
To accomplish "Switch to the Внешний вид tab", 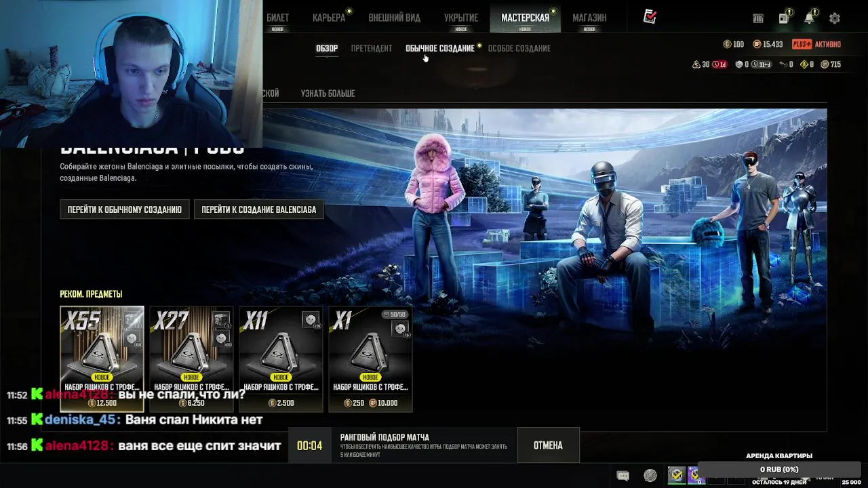I will (394, 18).
